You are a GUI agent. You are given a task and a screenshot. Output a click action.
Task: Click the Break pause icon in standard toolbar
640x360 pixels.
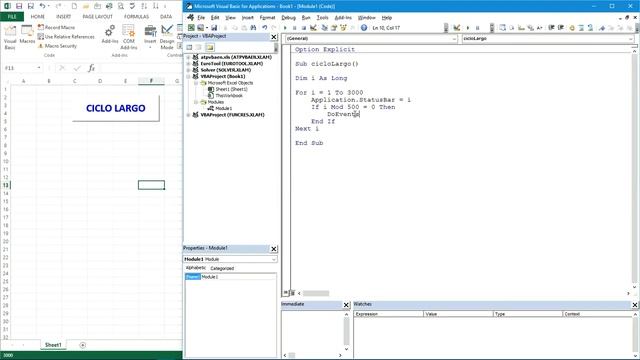[x=294, y=28]
